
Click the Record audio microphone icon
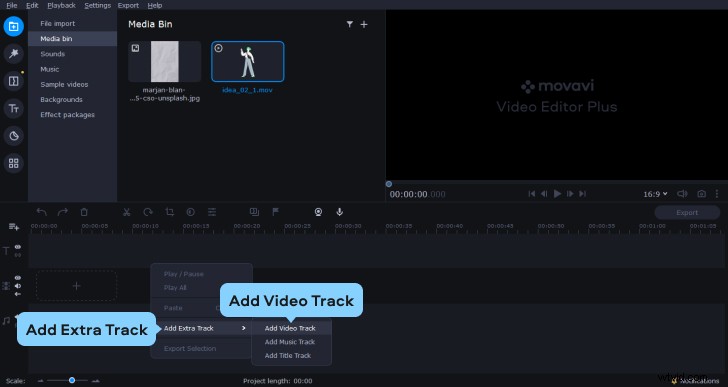click(x=340, y=212)
